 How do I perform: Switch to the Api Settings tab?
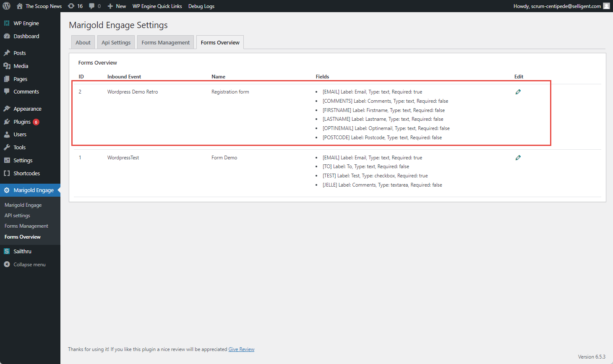click(116, 42)
